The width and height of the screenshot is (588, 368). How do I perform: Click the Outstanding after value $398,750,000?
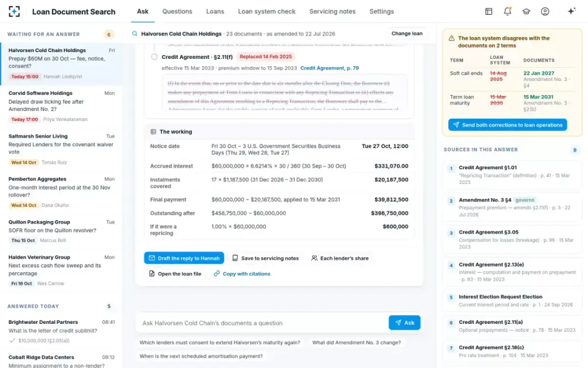click(390, 213)
